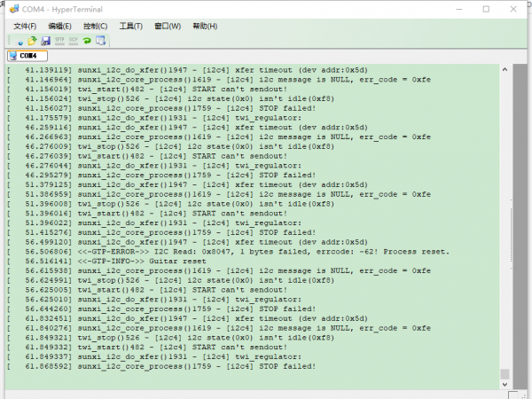Expand the 工具(T) menu
Image resolution: width=532 pixels, height=399 pixels.
tap(131, 26)
